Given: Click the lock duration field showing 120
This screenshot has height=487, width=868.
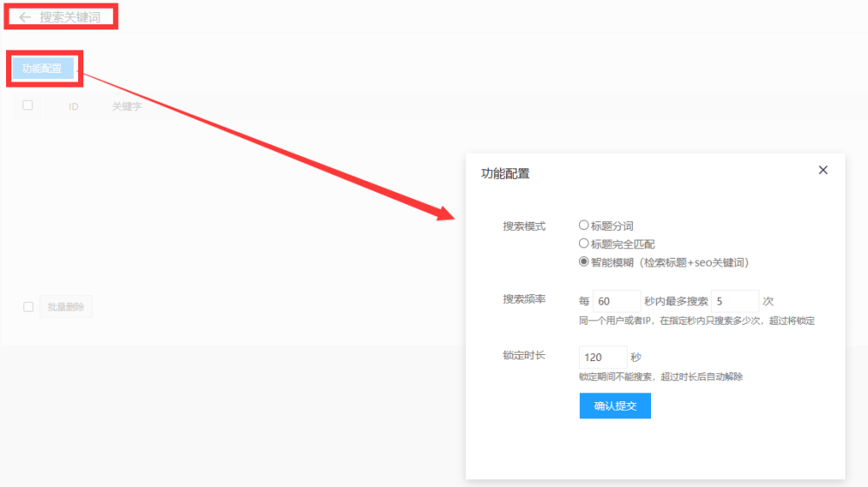Looking at the screenshot, I should pos(603,357).
